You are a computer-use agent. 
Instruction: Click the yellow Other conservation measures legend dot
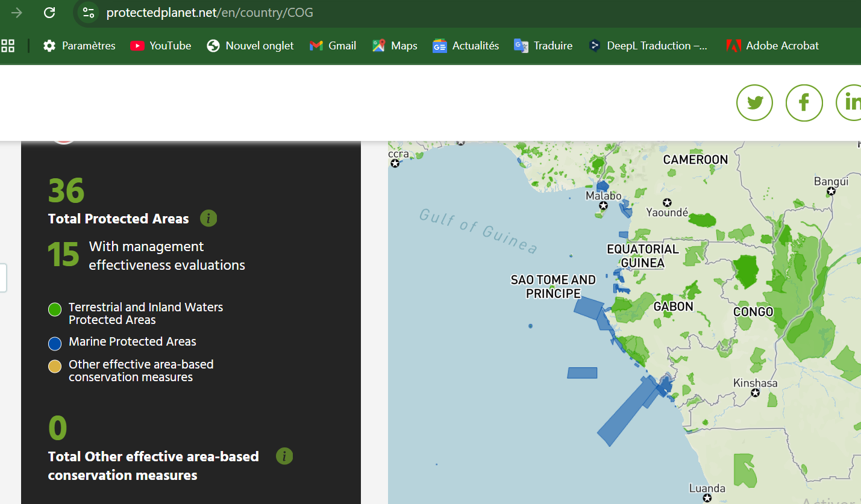click(55, 366)
